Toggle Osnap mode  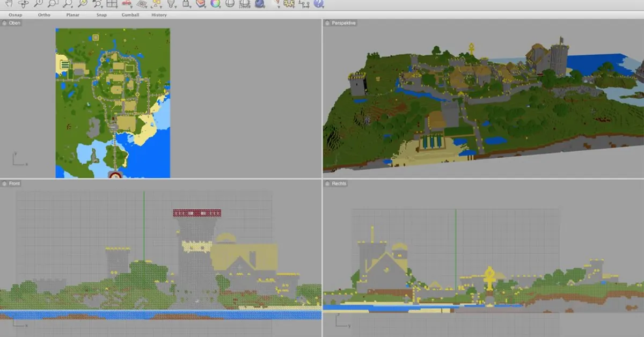(x=15, y=15)
